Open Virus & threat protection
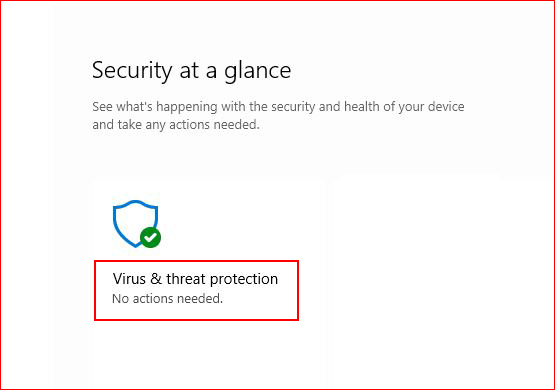The height and width of the screenshot is (390, 555). [195, 279]
